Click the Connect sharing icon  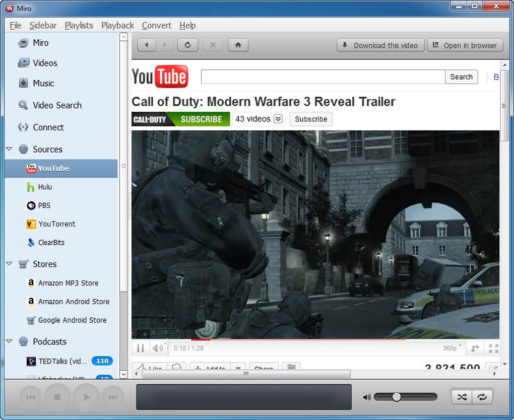[x=23, y=127]
